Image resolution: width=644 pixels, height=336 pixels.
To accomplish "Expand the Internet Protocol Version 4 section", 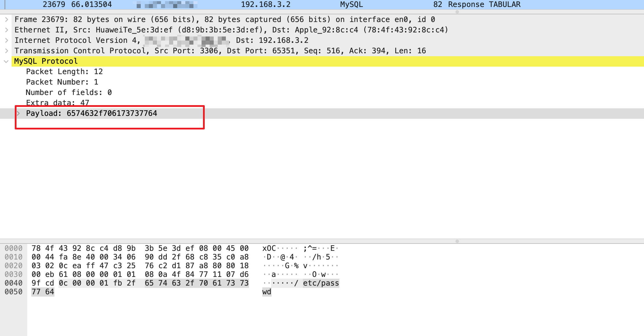I will tap(8, 41).
